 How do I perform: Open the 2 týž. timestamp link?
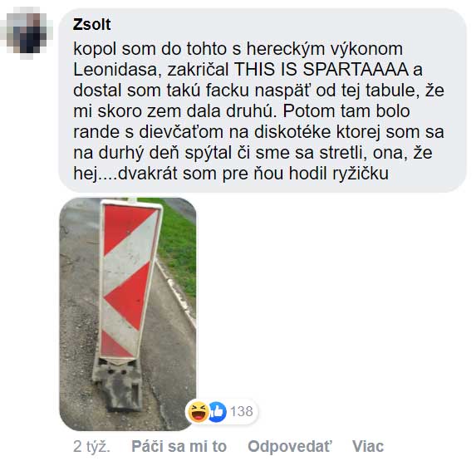[91, 446]
